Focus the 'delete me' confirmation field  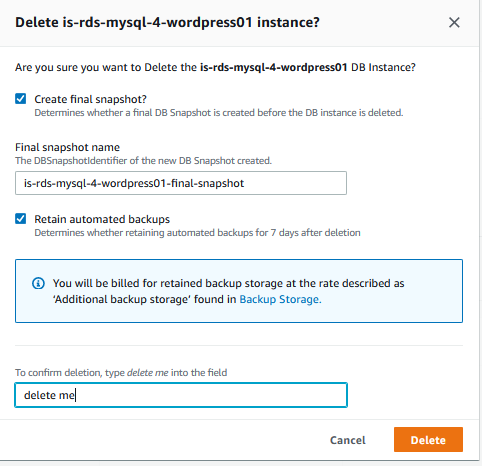pos(181,395)
